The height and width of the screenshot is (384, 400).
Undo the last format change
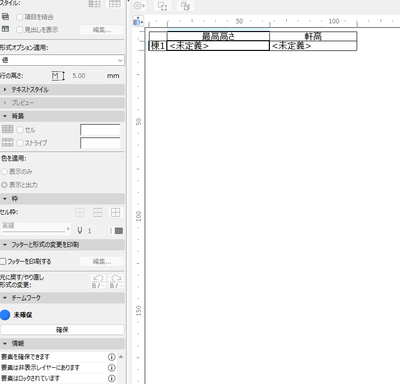98,281
